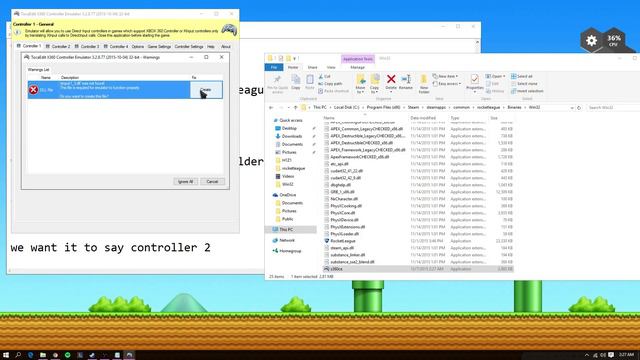
Task: Click Create button in the Warnings dialog
Action: tap(206, 90)
